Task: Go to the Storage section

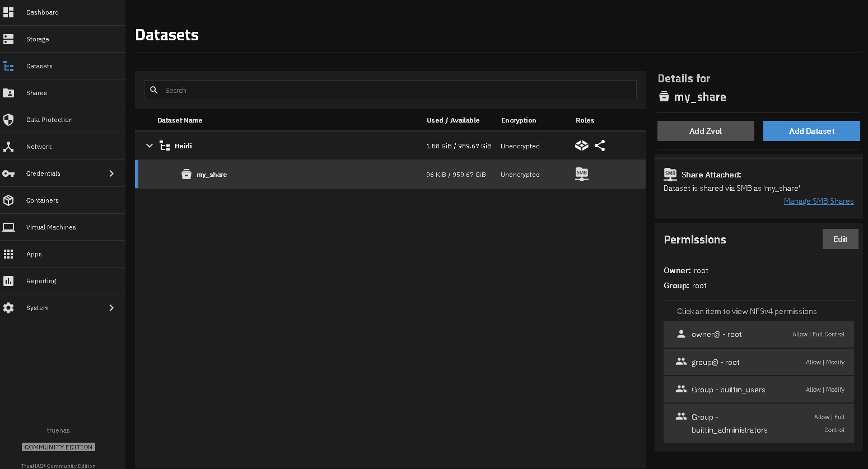Action: pos(38,39)
